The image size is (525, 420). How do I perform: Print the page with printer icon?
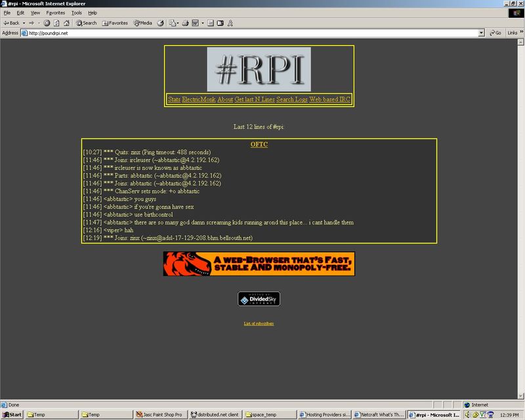[185, 23]
